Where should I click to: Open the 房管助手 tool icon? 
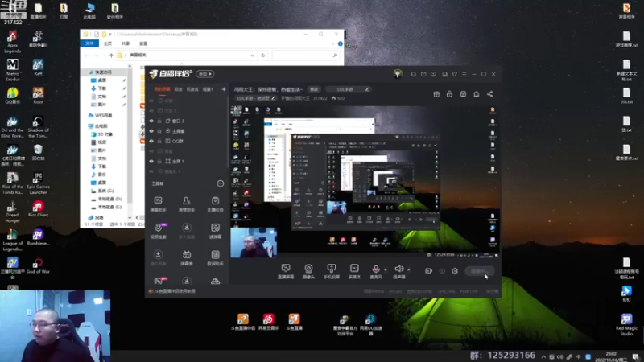pyautogui.click(x=187, y=204)
